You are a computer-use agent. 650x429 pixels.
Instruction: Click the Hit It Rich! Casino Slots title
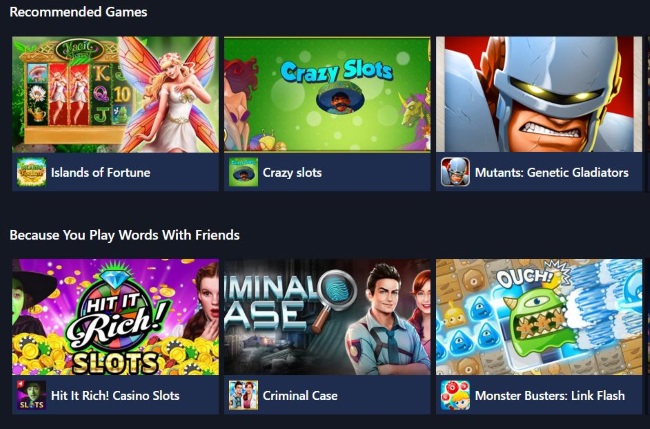(x=115, y=395)
